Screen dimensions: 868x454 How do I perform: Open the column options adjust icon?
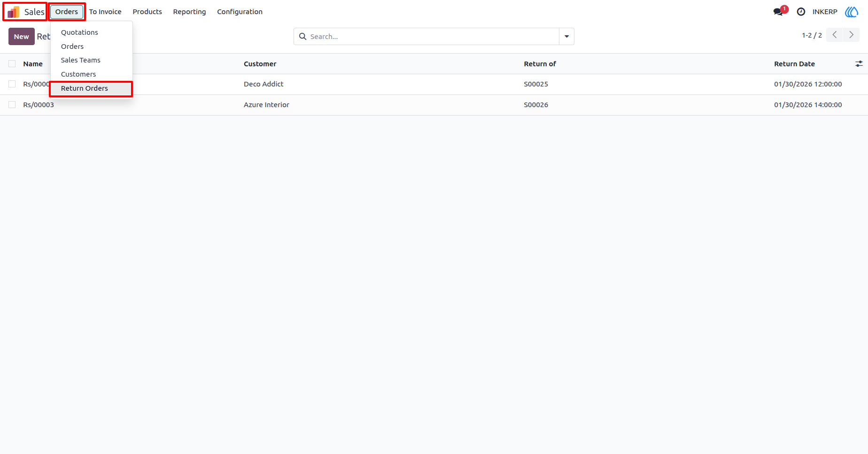tap(859, 64)
